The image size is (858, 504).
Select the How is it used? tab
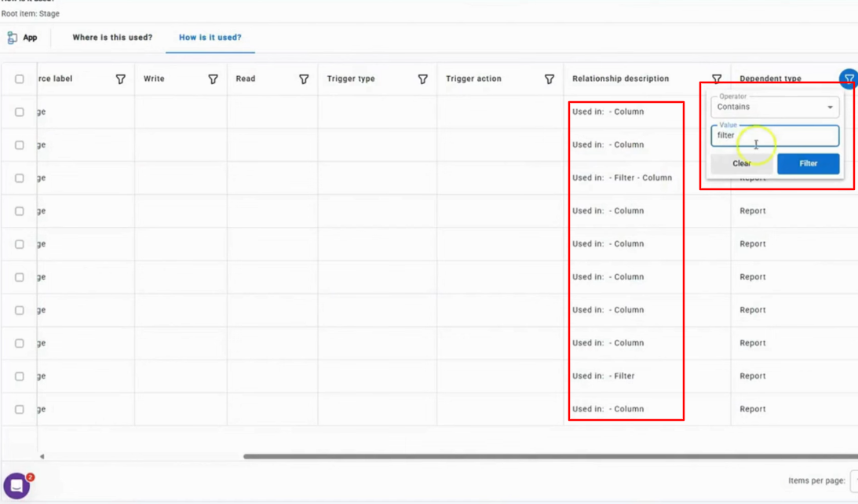tap(210, 38)
